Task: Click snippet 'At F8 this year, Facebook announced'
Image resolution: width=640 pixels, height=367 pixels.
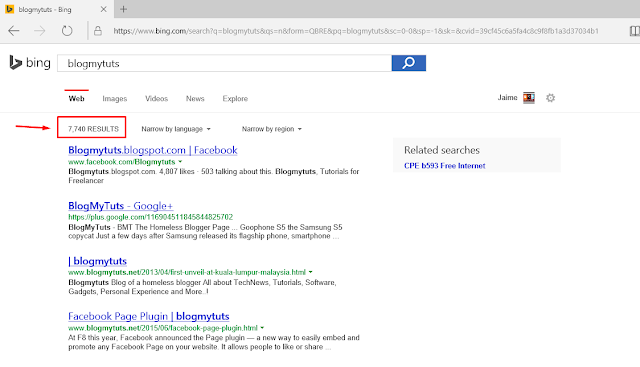Action: point(214,342)
